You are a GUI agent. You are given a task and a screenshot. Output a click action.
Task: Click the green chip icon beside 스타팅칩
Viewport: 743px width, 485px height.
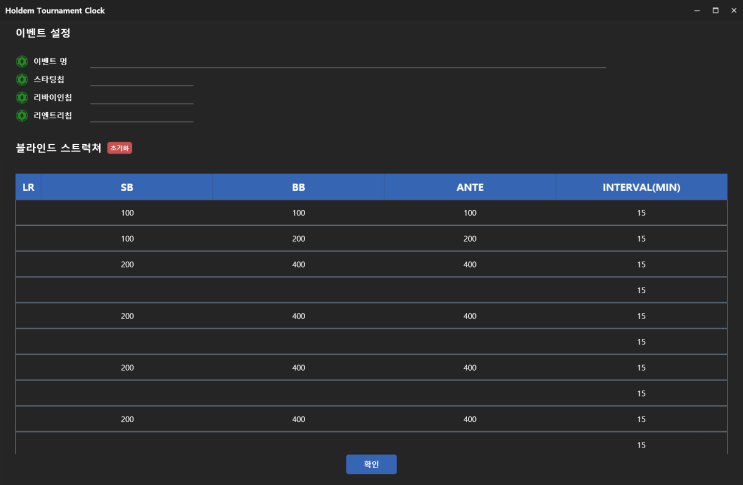[x=22, y=79]
